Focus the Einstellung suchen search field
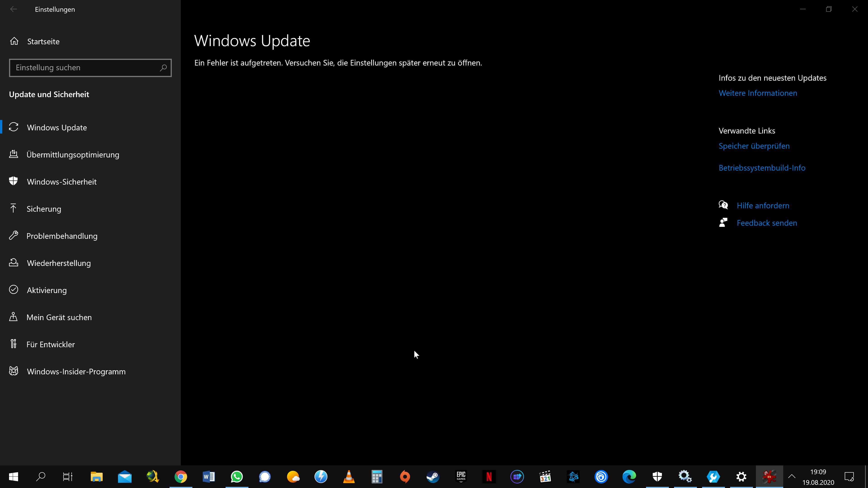 [84, 68]
